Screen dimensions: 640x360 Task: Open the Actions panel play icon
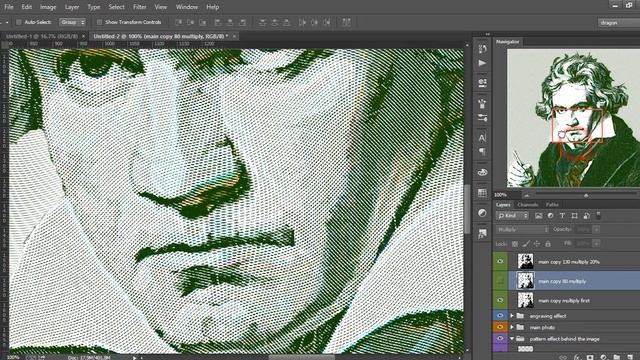tap(482, 63)
